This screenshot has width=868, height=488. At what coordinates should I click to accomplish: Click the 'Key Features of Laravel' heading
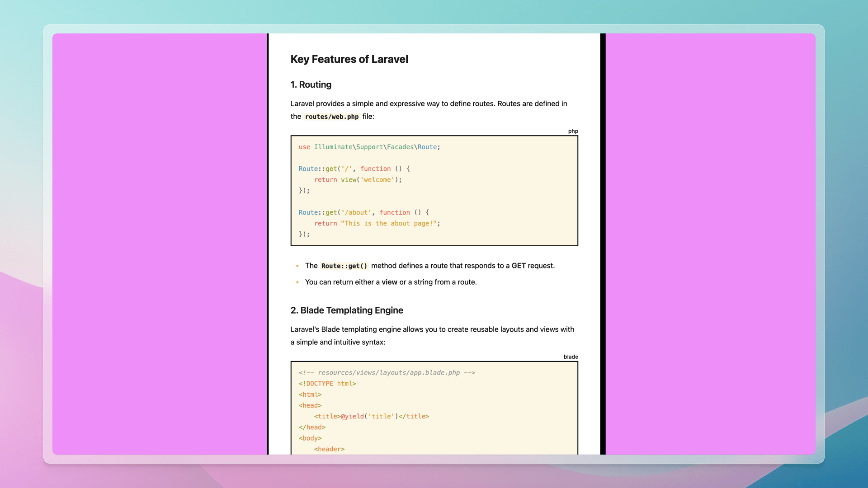(x=349, y=59)
